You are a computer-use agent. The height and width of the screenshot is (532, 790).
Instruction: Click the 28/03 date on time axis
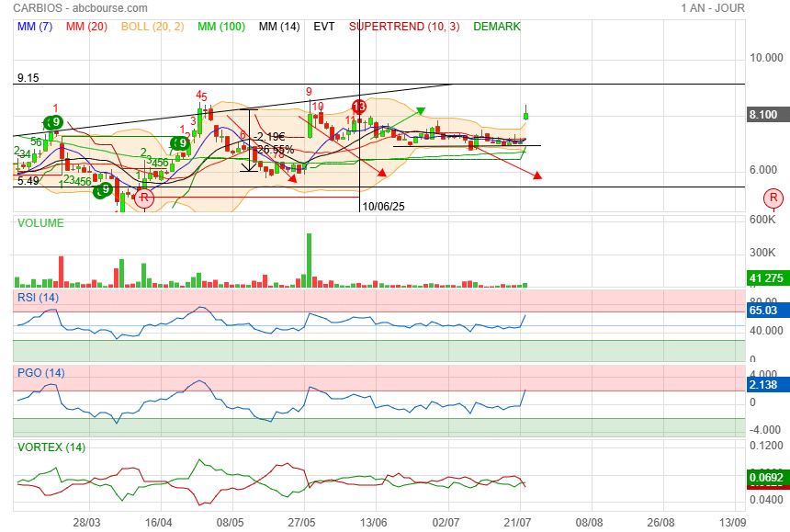[x=86, y=523]
